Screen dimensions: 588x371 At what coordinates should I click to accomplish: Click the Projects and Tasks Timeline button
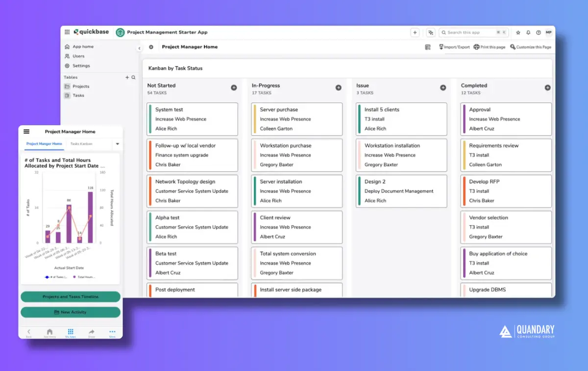(x=71, y=297)
